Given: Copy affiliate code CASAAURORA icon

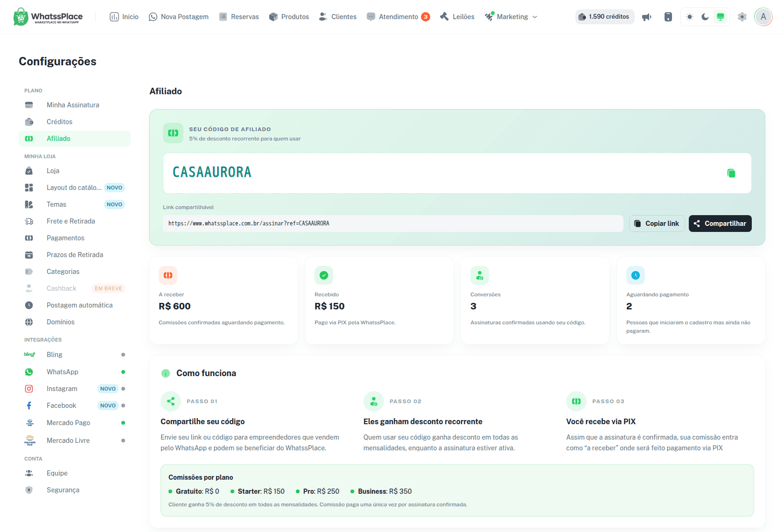Looking at the screenshot, I should point(731,173).
